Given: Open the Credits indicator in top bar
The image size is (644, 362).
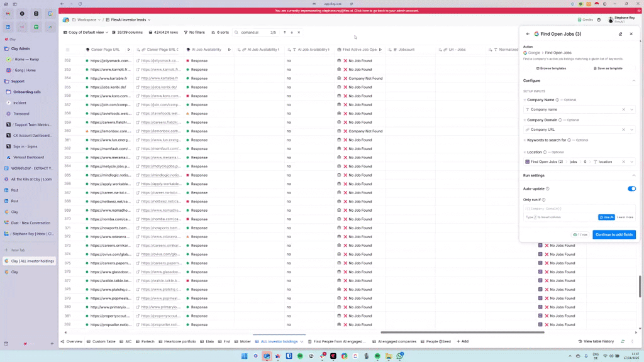Looking at the screenshot, I should coord(586,19).
